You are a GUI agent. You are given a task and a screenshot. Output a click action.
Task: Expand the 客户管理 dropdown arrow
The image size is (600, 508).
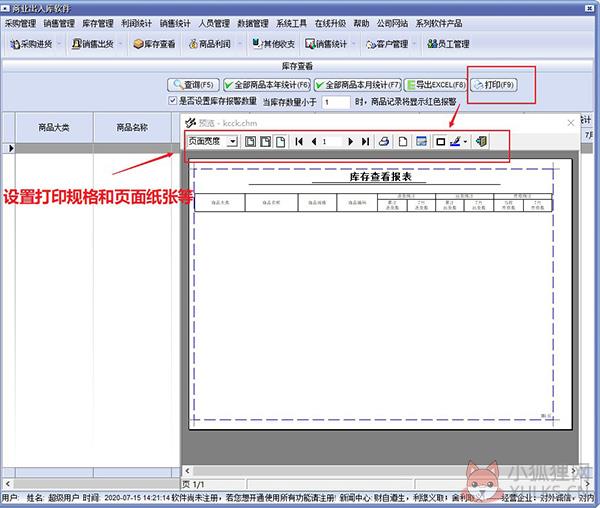point(414,44)
